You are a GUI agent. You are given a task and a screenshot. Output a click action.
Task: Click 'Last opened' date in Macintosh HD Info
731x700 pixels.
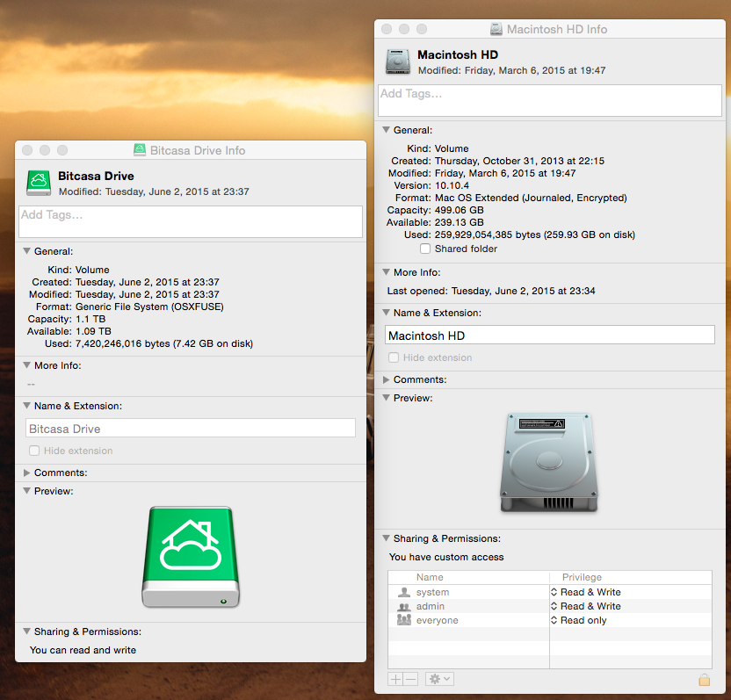(523, 291)
